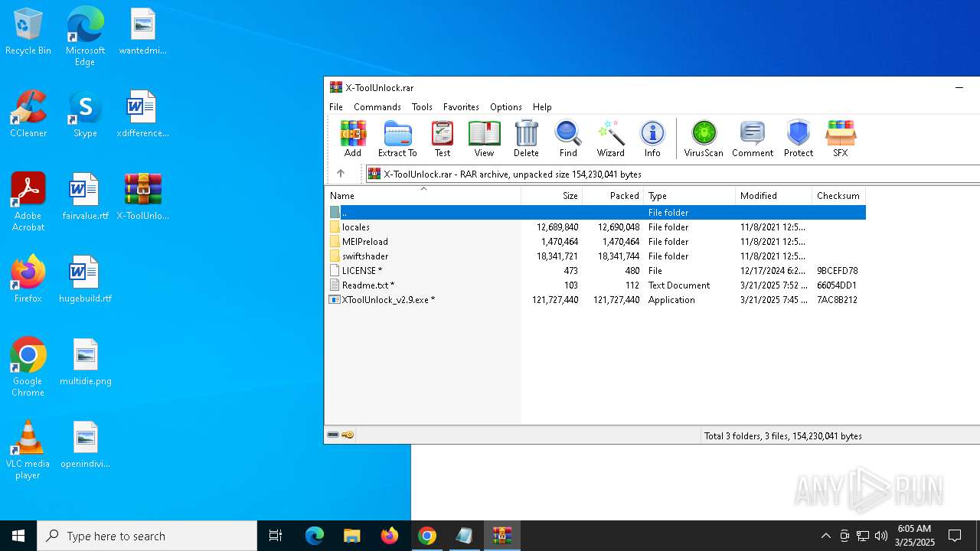
Task: Sort by the Modified column header
Action: tap(774, 196)
